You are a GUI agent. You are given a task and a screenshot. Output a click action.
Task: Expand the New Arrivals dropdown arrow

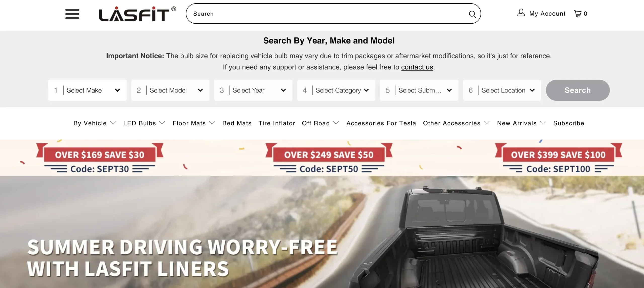point(543,123)
